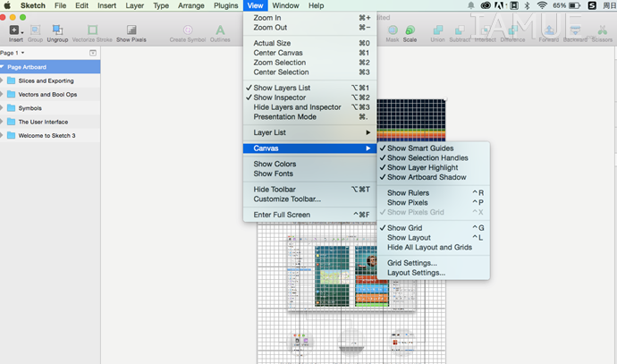This screenshot has height=364, width=617.
Task: Expand the Symbols folder arrow
Action: [2, 108]
